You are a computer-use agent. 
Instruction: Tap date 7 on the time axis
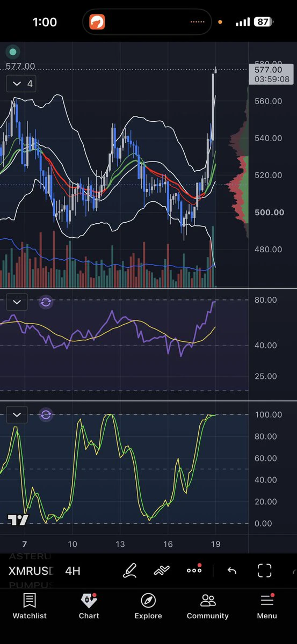coord(24,544)
